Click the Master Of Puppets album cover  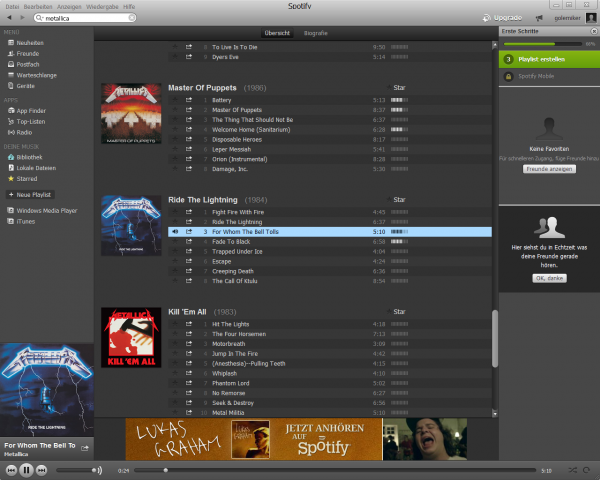131,113
